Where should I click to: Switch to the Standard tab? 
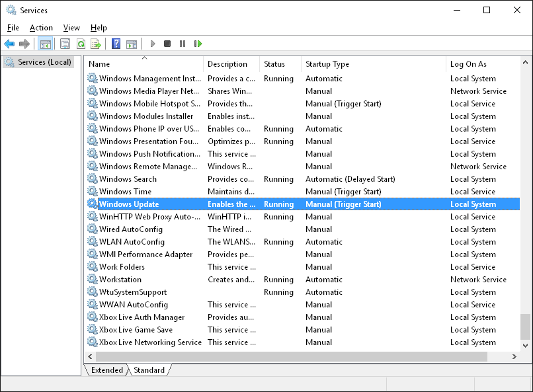point(149,370)
